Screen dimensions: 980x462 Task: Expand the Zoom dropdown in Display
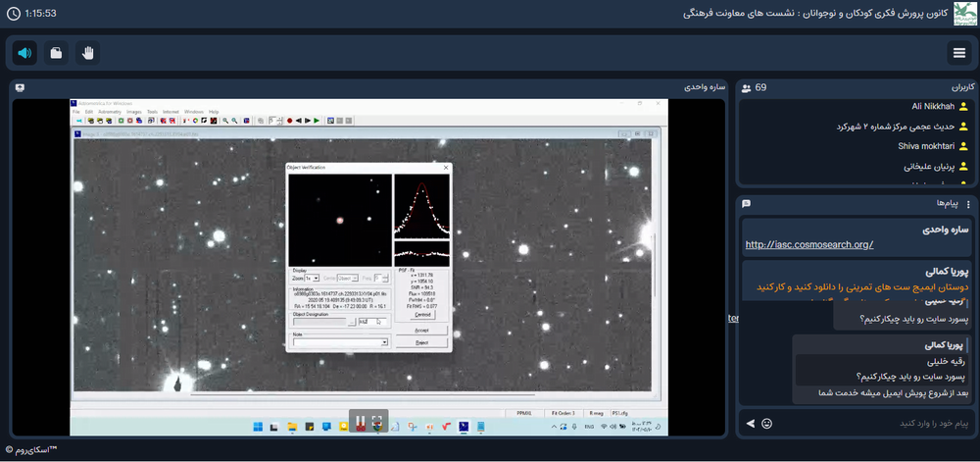pyautogui.click(x=317, y=279)
